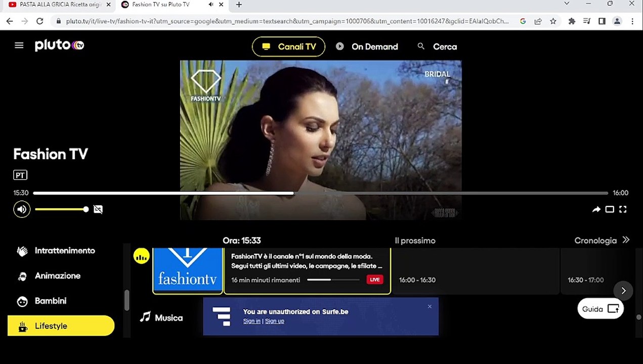Viewport: 643px width, 364px height.
Task: Toggle the closed captions icon
Action: tap(98, 209)
